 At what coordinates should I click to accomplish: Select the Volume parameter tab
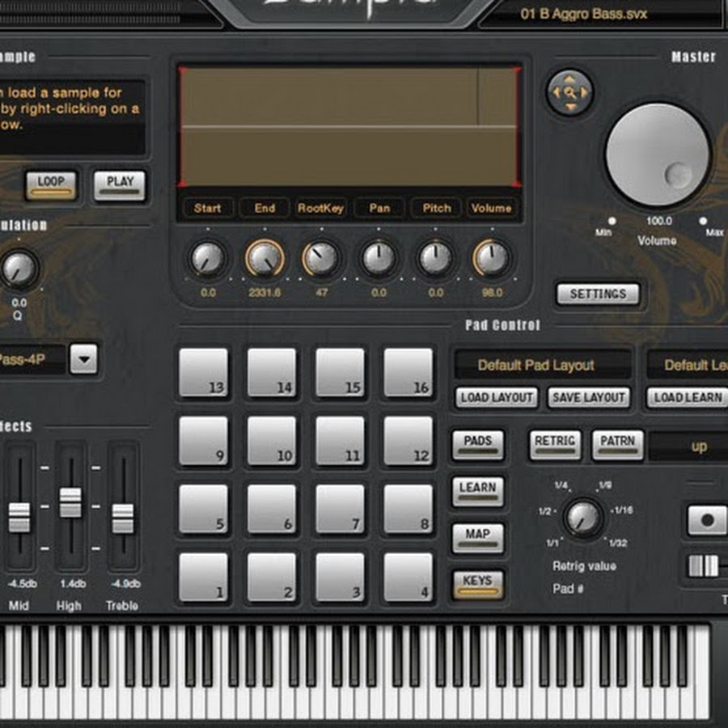[x=492, y=208]
